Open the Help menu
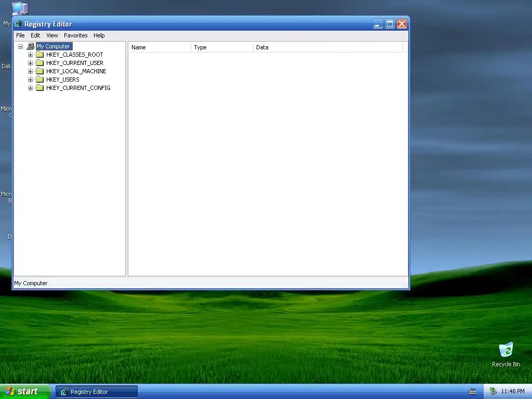This screenshot has height=399, width=532. point(99,35)
